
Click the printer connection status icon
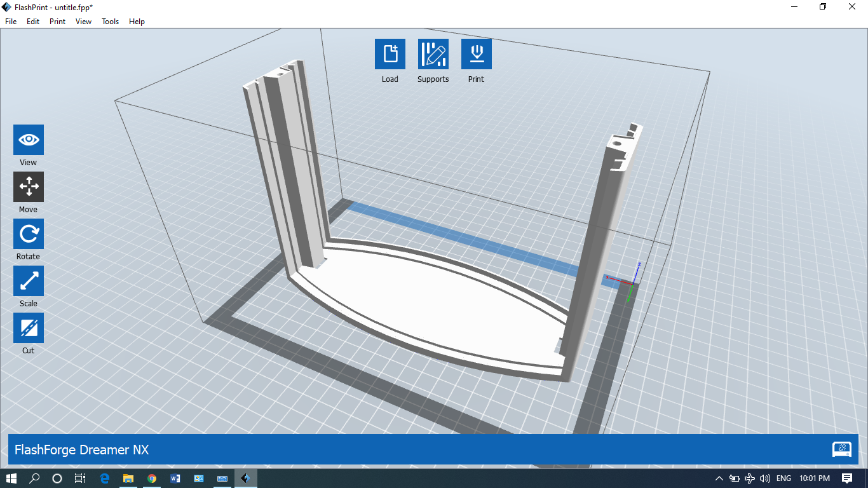coord(841,450)
